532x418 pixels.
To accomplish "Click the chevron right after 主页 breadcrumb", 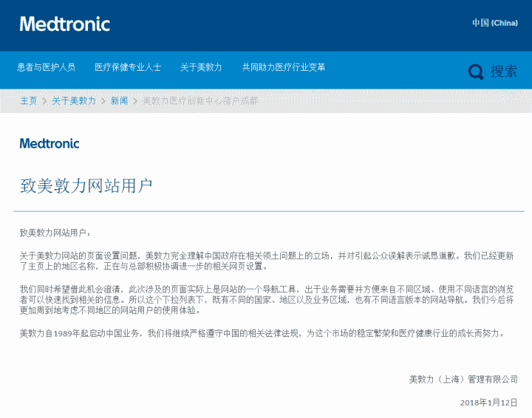I will (44, 101).
